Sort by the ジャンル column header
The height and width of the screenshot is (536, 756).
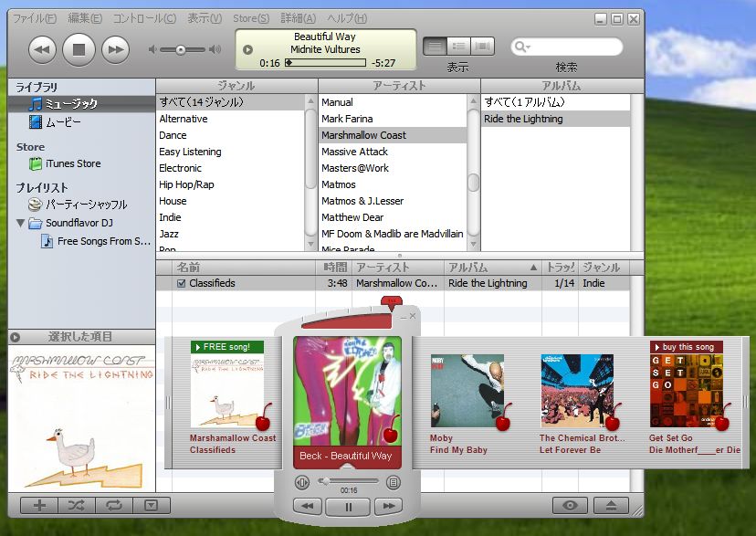604,267
